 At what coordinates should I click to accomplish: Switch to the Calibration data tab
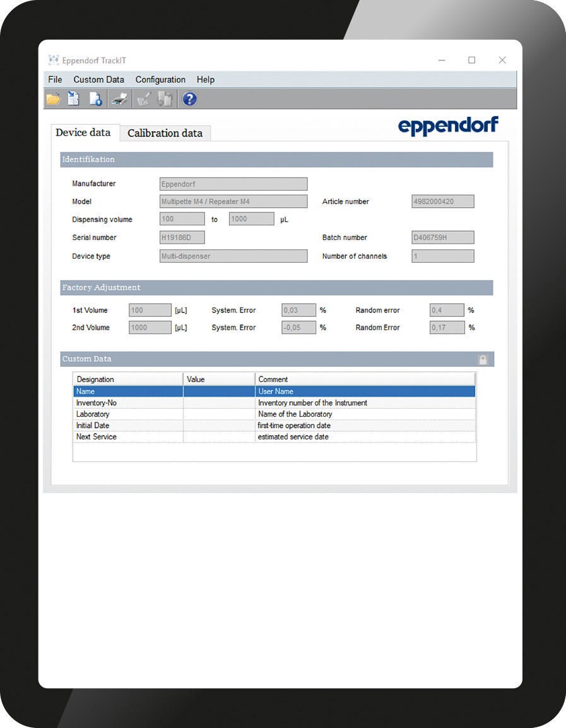point(165,133)
